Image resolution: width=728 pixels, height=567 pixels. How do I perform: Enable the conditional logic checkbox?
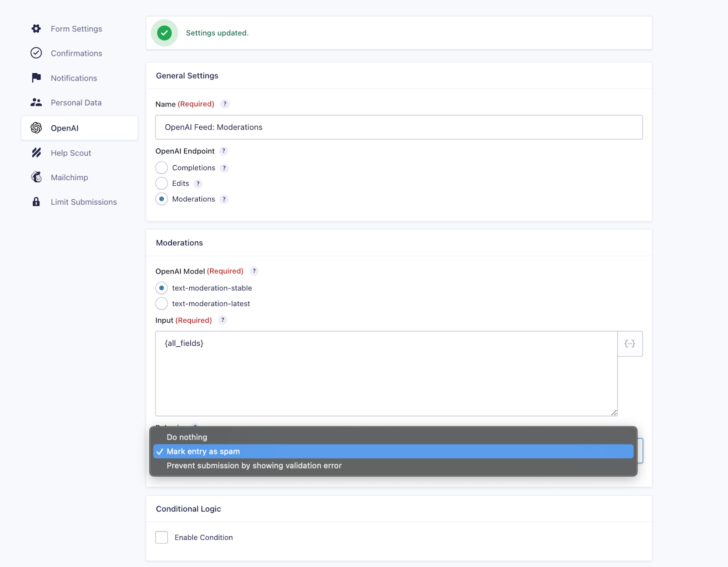pos(162,537)
